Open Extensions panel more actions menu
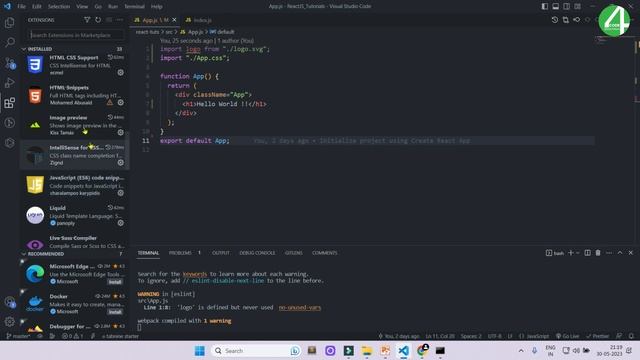This screenshot has width=640, height=360. (119, 20)
